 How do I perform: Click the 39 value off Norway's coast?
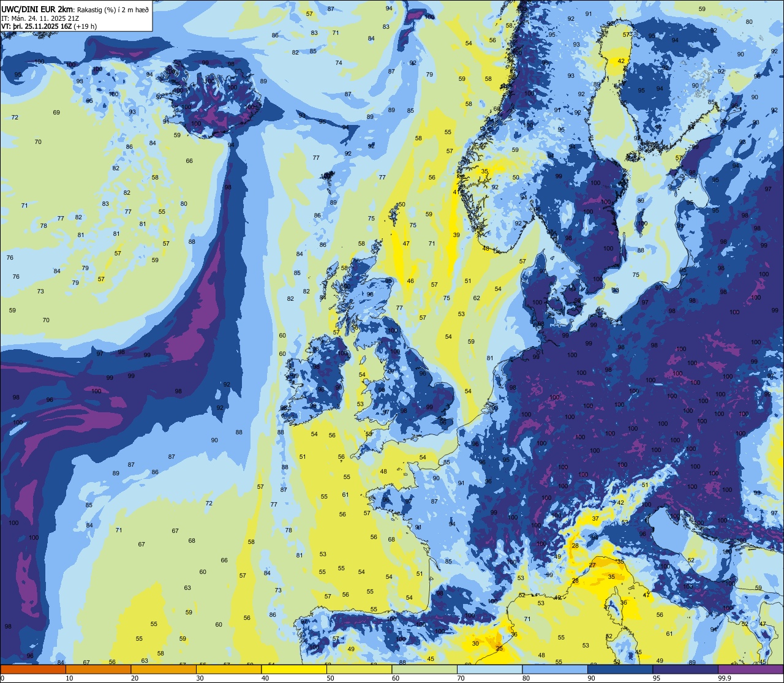456,235
